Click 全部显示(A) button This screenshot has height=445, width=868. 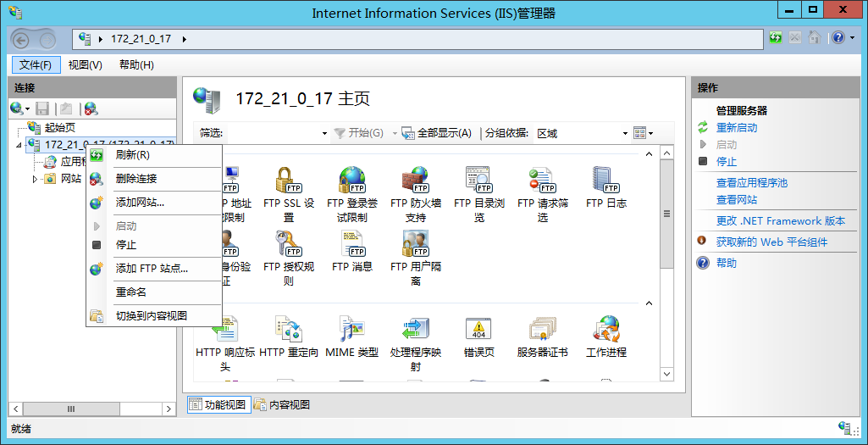tap(437, 133)
